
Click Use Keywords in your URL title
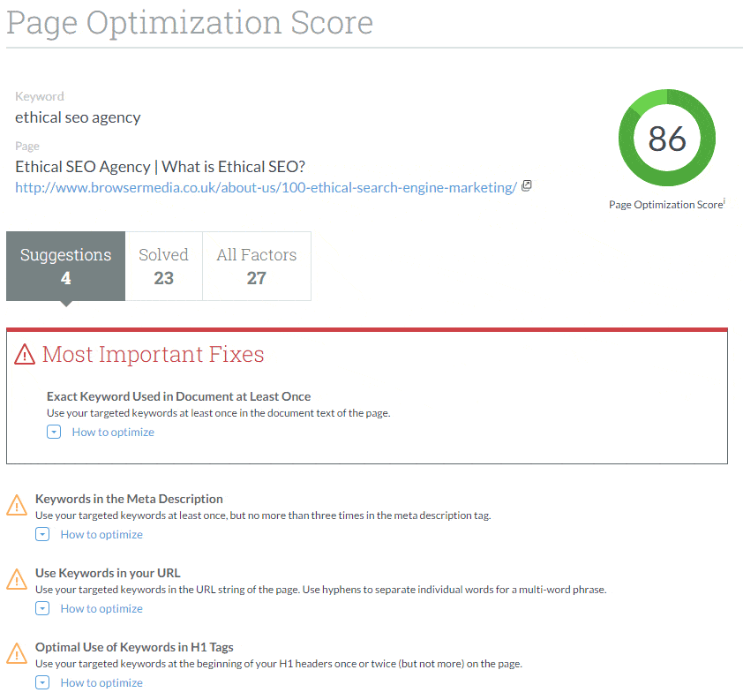pos(108,573)
